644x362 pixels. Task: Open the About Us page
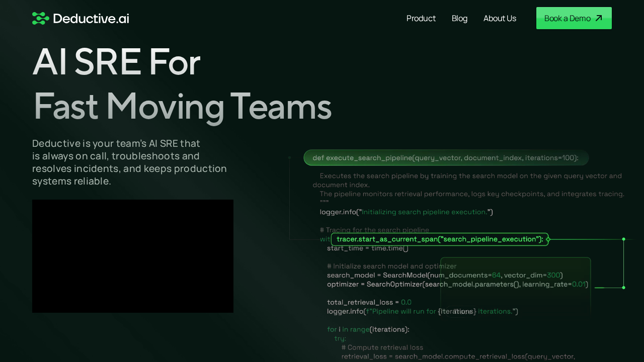pyautogui.click(x=500, y=18)
